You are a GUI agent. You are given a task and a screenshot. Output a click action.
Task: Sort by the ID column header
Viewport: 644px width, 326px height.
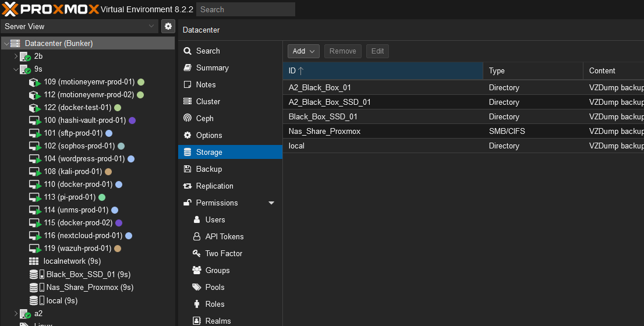[x=383, y=70]
